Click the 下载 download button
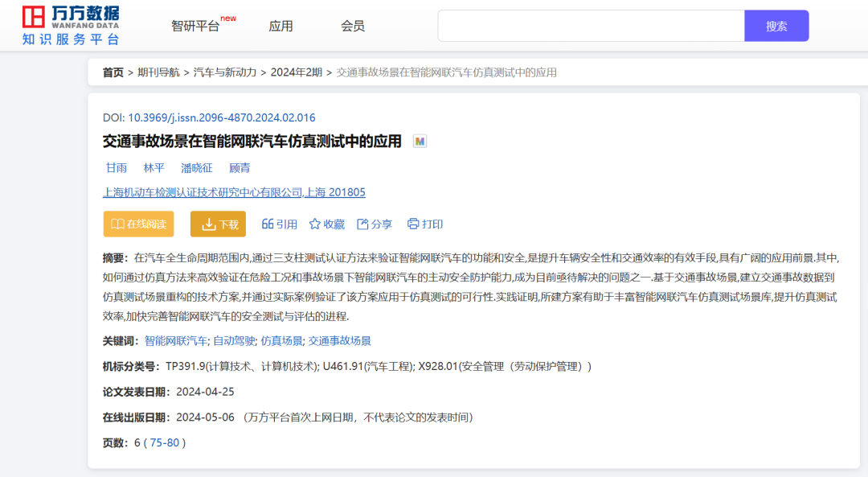This screenshot has width=868, height=477. (218, 224)
